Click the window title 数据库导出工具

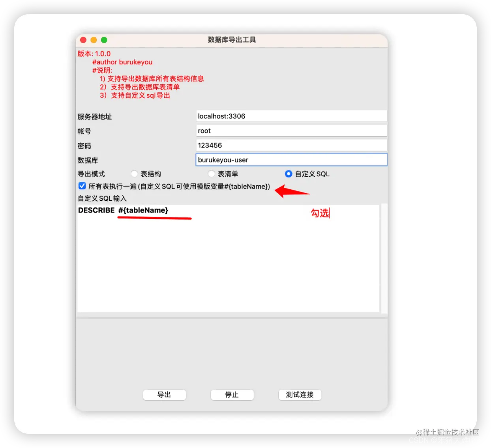pyautogui.click(x=232, y=40)
